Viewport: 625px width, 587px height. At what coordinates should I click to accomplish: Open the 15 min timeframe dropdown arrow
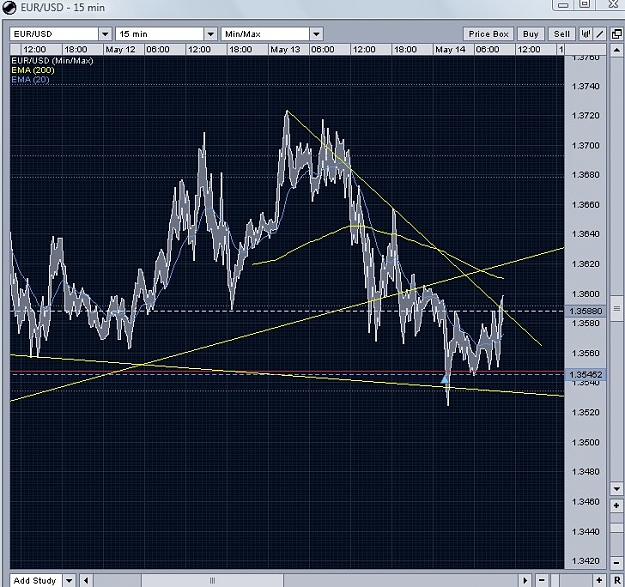211,34
